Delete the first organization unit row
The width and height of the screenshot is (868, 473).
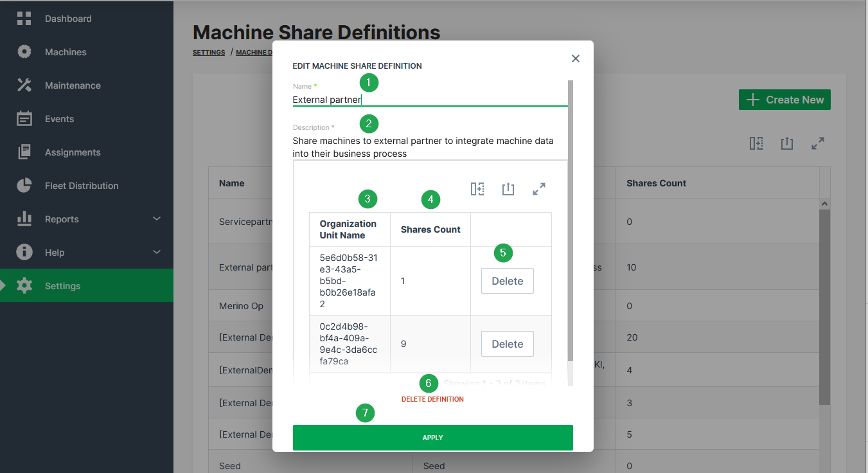click(507, 281)
